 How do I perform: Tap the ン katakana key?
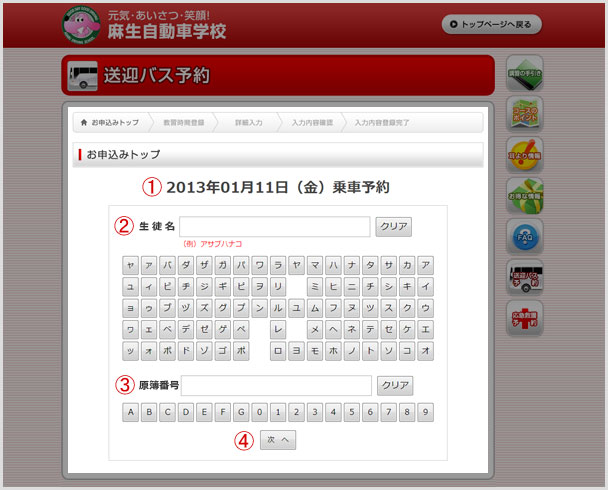[x=259, y=308]
